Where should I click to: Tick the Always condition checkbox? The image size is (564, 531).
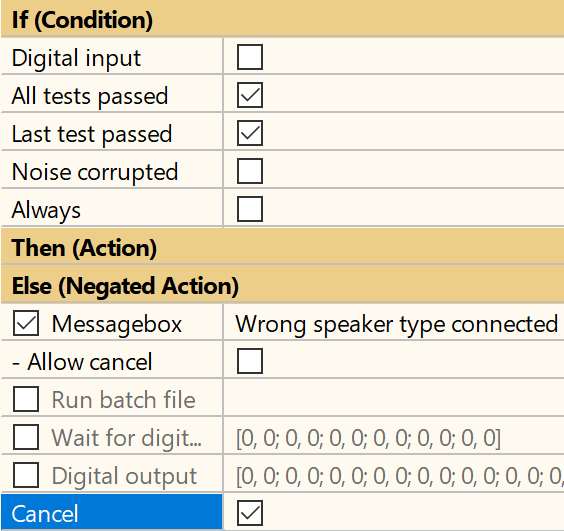[x=250, y=209]
